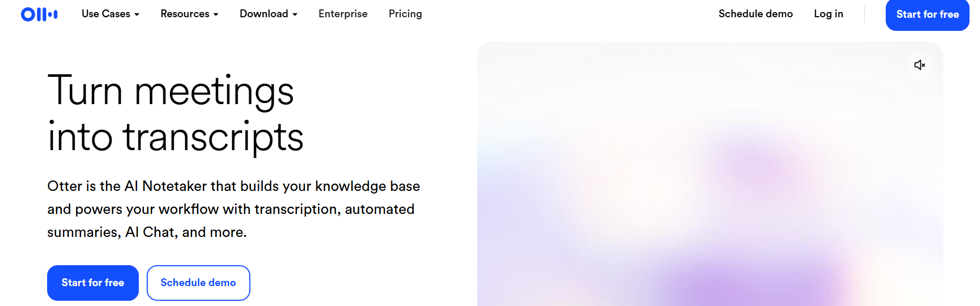Open the Download menu label

pos(263,14)
